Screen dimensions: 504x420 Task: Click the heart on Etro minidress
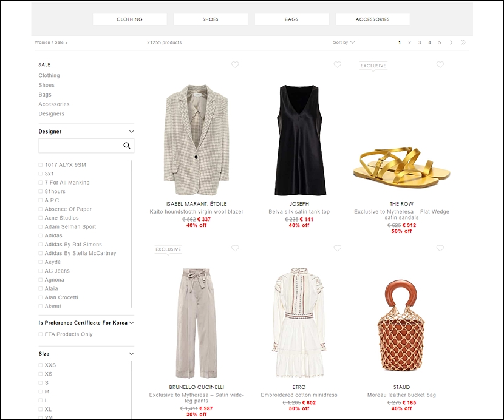tap(337, 248)
